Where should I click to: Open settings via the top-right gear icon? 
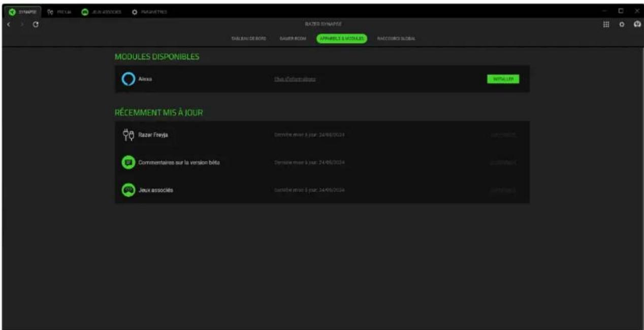click(621, 24)
